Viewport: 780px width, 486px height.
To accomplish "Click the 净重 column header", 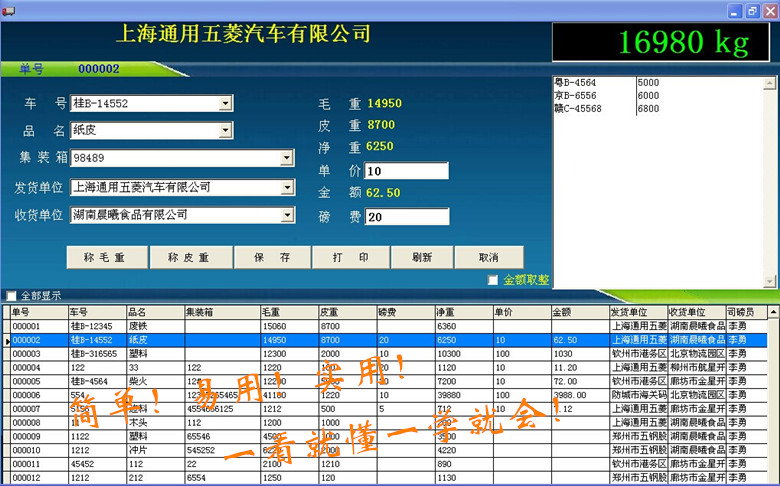I will tap(464, 312).
